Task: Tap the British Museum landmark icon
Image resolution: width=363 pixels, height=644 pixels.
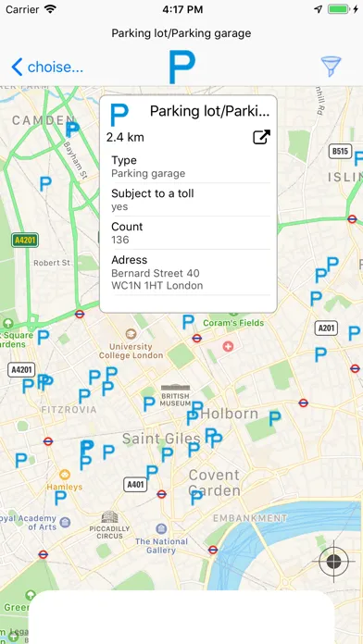Action: (175, 388)
